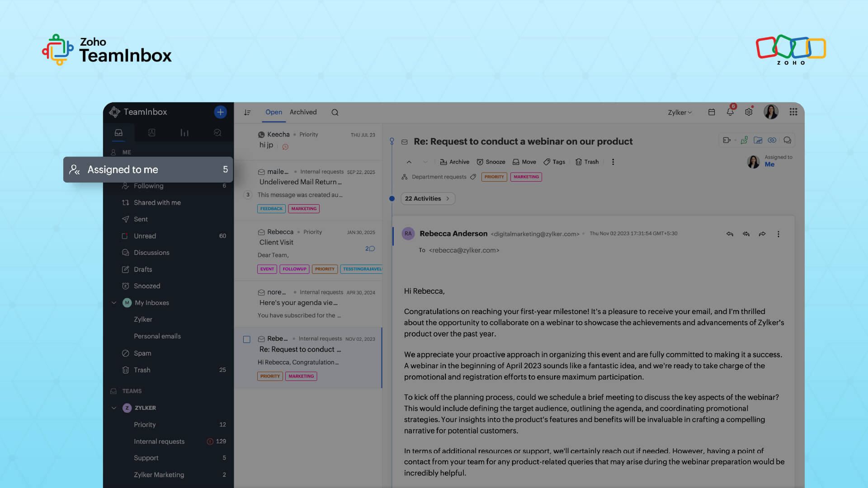
Task: Open the contacts icon in sidebar tabs
Action: pos(151,132)
